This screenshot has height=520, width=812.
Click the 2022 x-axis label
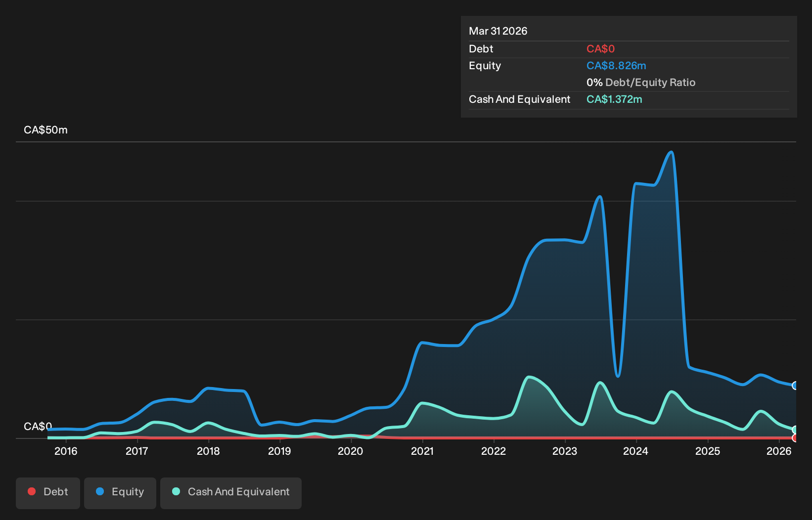[494, 451]
